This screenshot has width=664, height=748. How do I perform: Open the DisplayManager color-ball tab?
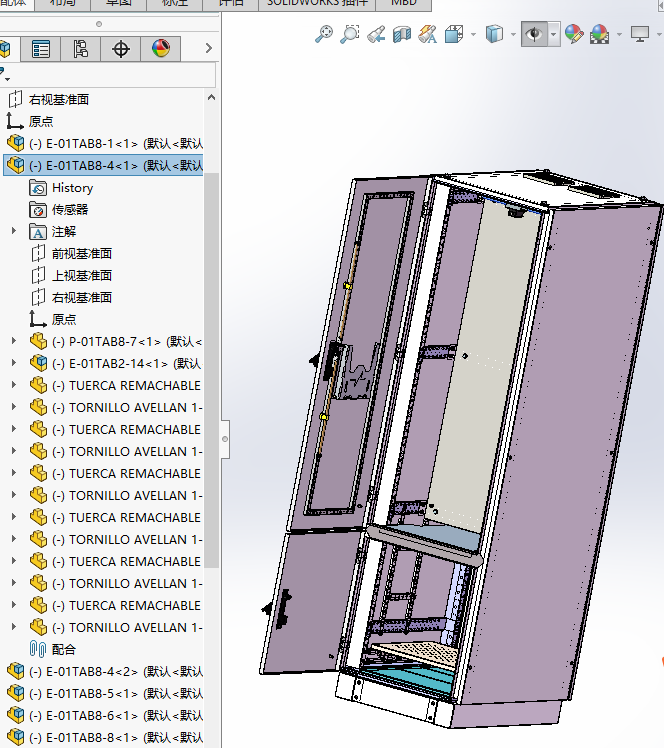click(161, 49)
